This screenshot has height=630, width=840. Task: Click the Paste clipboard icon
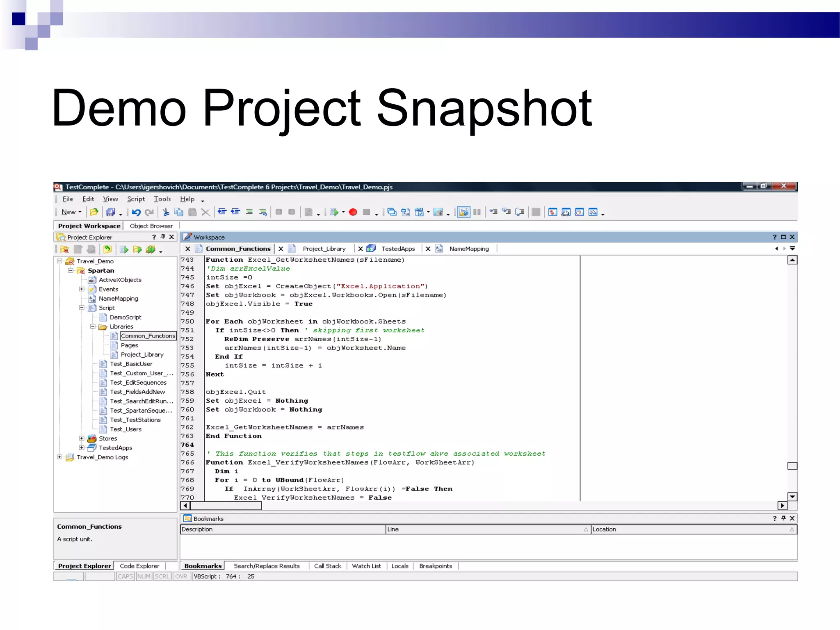coord(192,212)
